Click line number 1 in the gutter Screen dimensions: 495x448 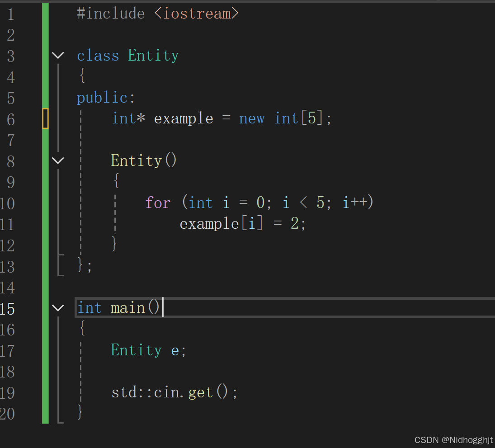point(11,14)
